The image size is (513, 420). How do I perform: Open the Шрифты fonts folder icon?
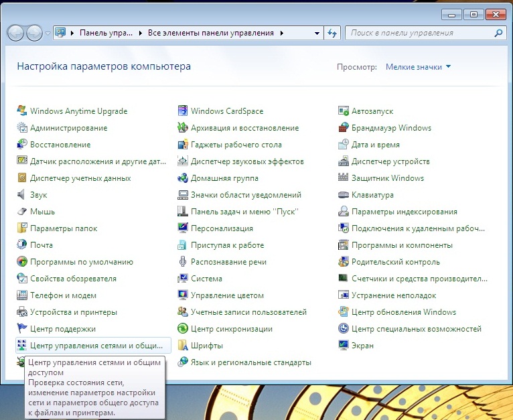[183, 346]
